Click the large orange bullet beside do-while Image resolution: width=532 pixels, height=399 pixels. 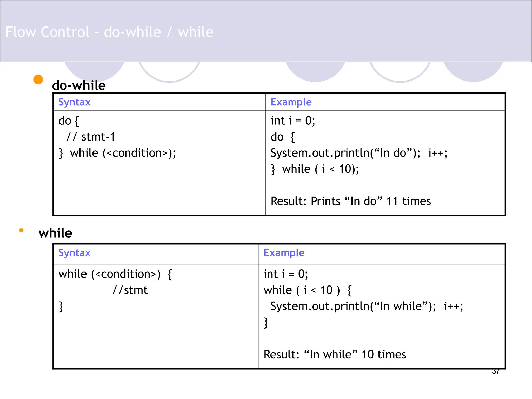click(x=38, y=79)
